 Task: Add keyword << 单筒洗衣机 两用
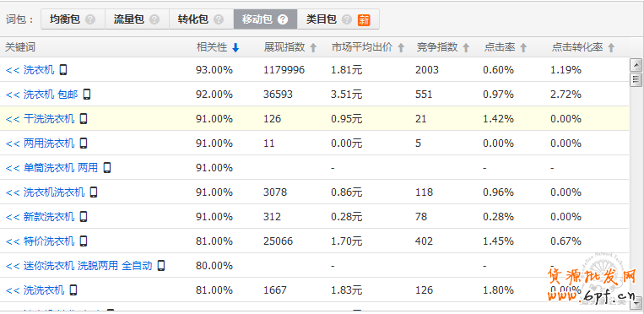click(x=51, y=168)
